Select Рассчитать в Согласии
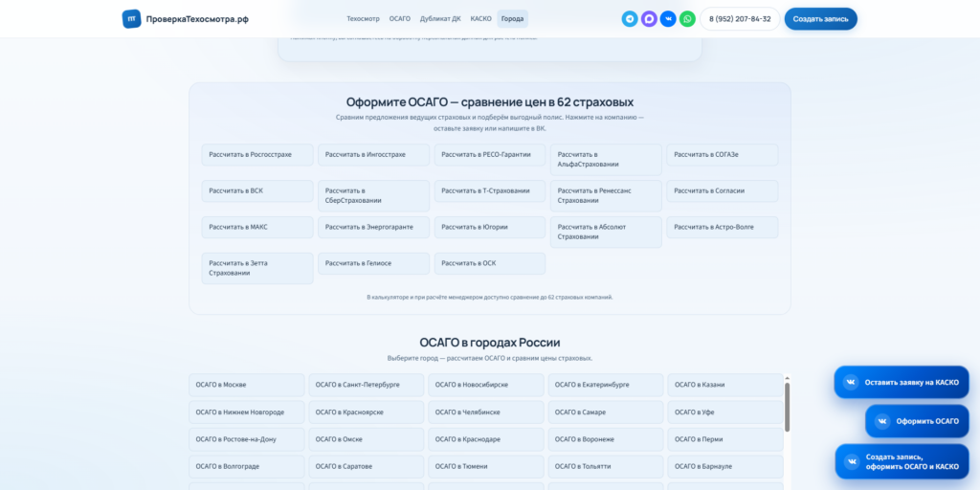This screenshot has width=980, height=490. click(x=723, y=191)
